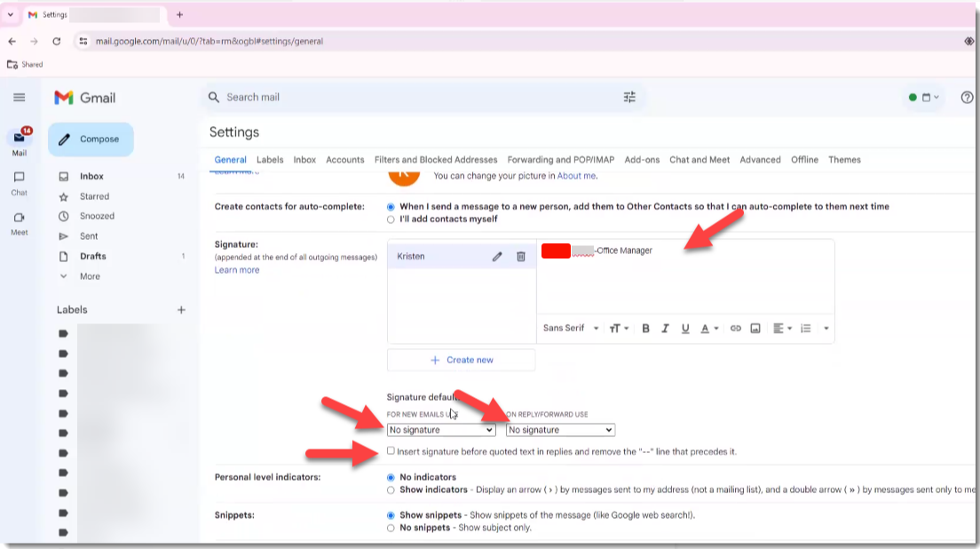Open the Offline settings tab
This screenshot has height=549, width=980.
804,160
